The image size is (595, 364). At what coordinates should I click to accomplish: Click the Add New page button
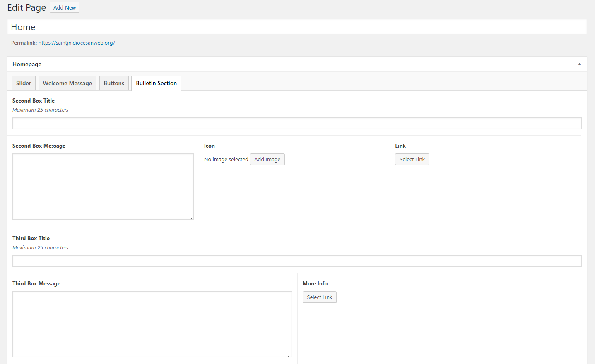(x=65, y=7)
